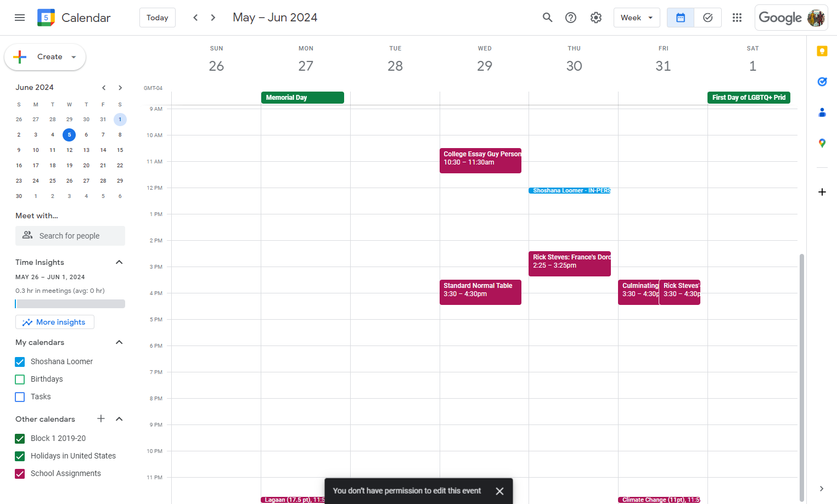
Task: Open Google Maps side panel
Action: click(x=822, y=143)
